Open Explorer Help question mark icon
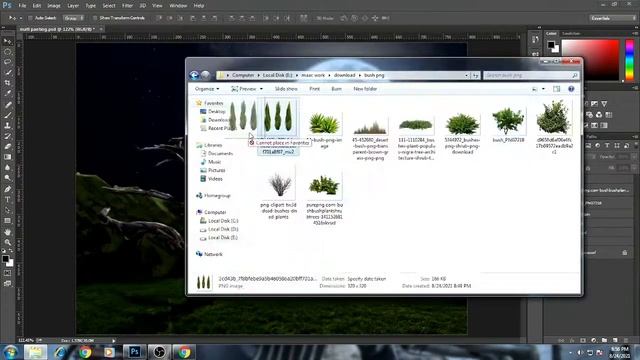 571,89
